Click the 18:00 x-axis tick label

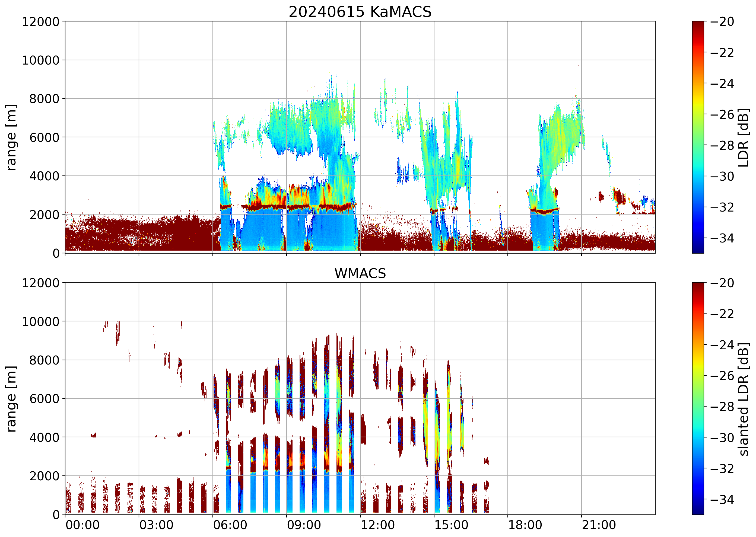pyautogui.click(x=525, y=525)
